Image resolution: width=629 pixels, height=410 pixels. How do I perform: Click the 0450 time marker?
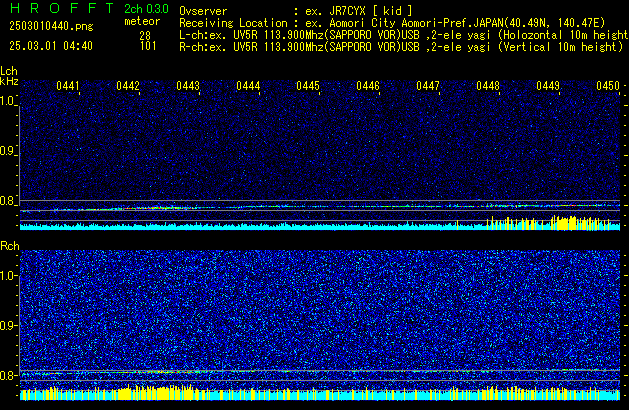pyautogui.click(x=608, y=86)
